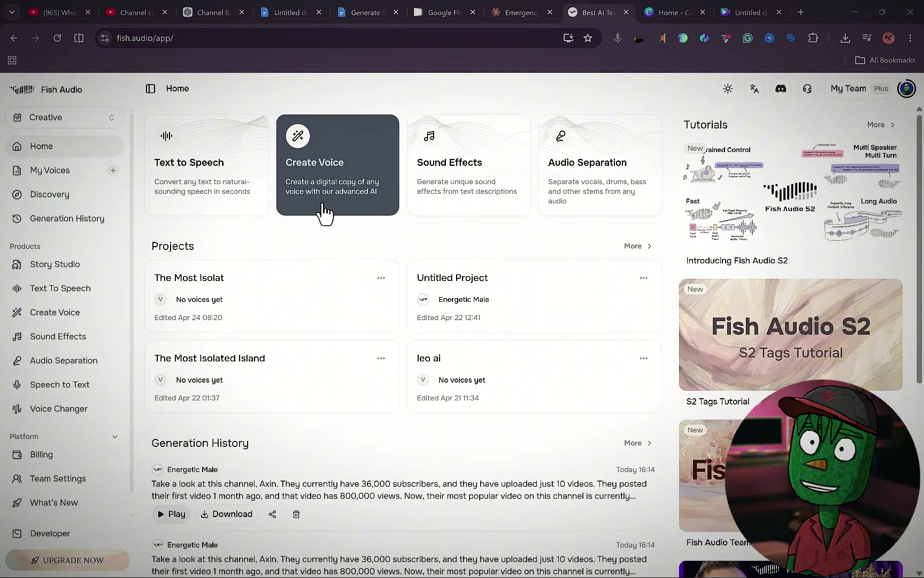Open Story Studio in the sidebar
Image resolution: width=924 pixels, height=578 pixels.
[64, 264]
